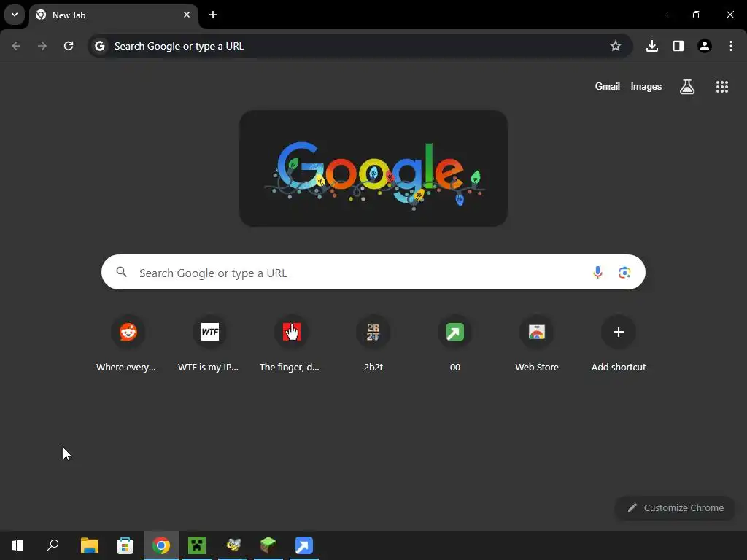Open Windows Start menu
The width and height of the screenshot is (747, 560).
pyautogui.click(x=18, y=545)
